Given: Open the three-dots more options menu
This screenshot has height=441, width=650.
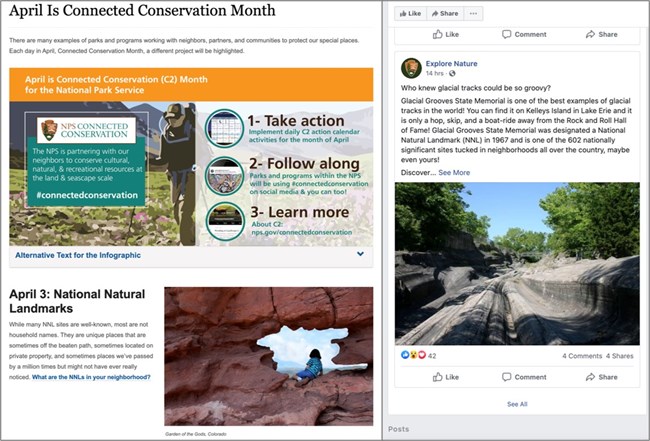Looking at the screenshot, I should point(473,13).
